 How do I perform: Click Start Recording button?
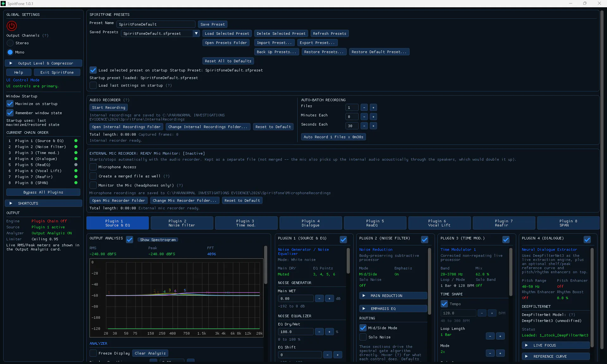tap(108, 108)
